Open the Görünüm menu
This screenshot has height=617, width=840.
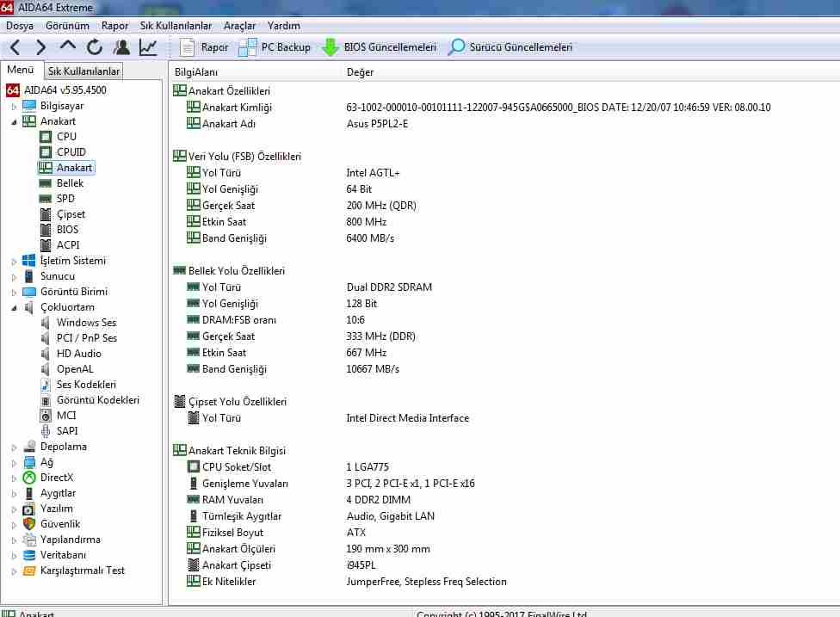point(67,26)
